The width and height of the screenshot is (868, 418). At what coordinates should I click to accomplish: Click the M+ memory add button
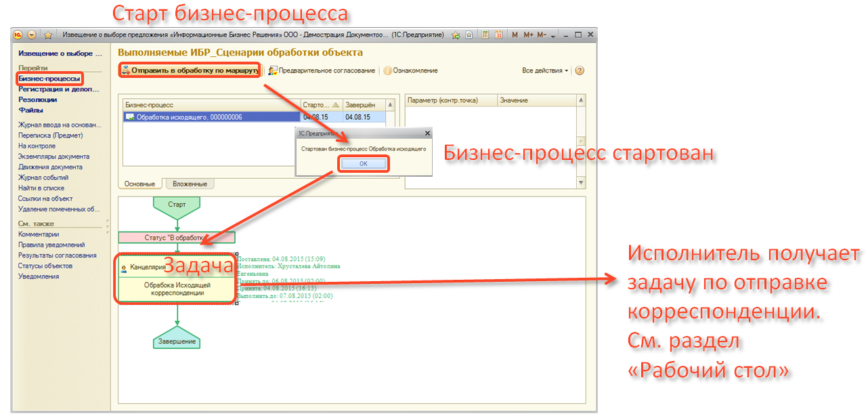(528, 35)
